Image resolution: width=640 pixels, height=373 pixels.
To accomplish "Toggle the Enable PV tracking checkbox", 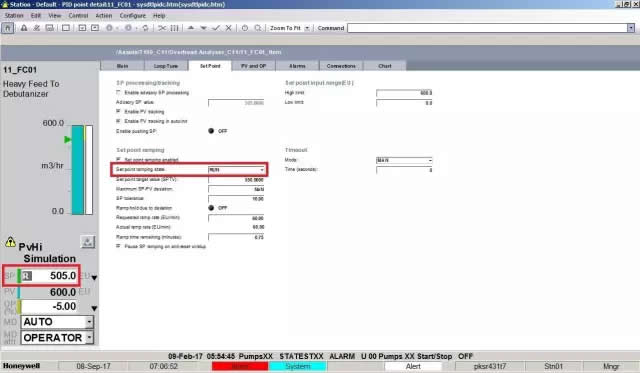I will (118, 111).
